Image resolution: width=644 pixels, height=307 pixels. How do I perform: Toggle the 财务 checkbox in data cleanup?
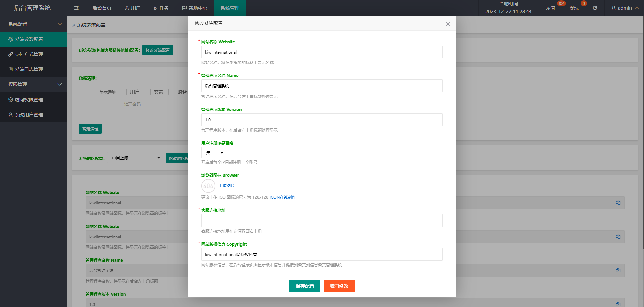pos(171,92)
